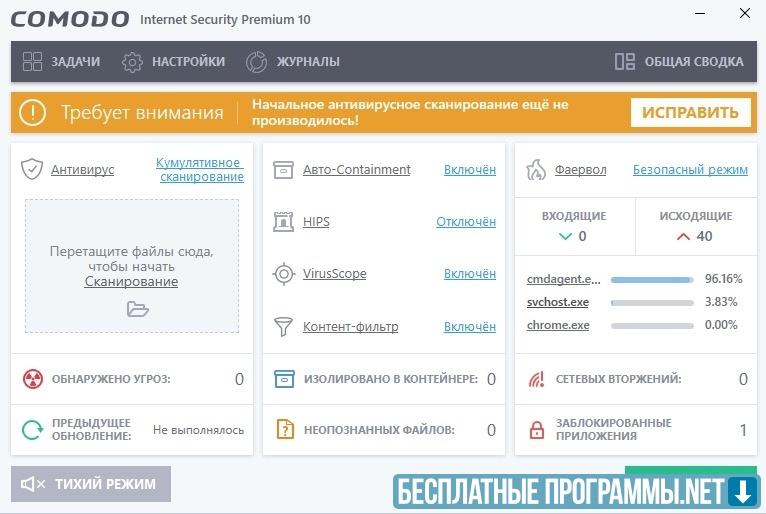766x514 pixels.
Task: Open the 'Задачи' menu
Action: (x=61, y=61)
